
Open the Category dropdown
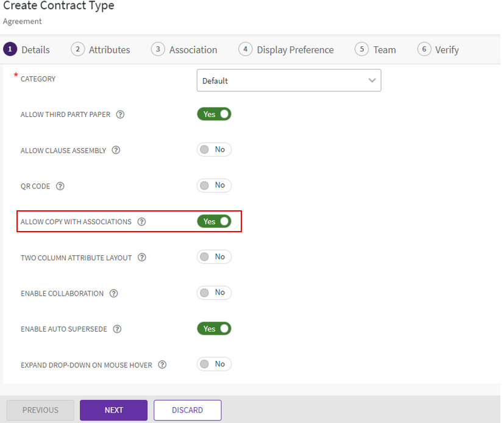coord(288,80)
